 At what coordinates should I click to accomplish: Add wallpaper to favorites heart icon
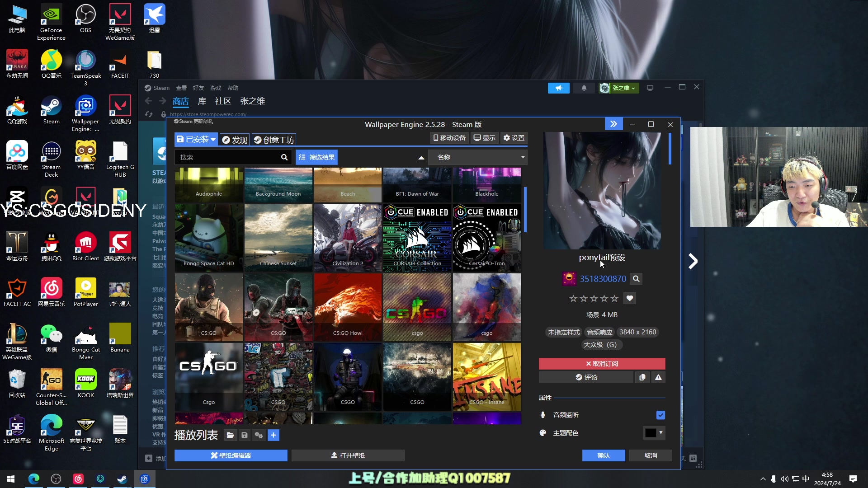630,298
